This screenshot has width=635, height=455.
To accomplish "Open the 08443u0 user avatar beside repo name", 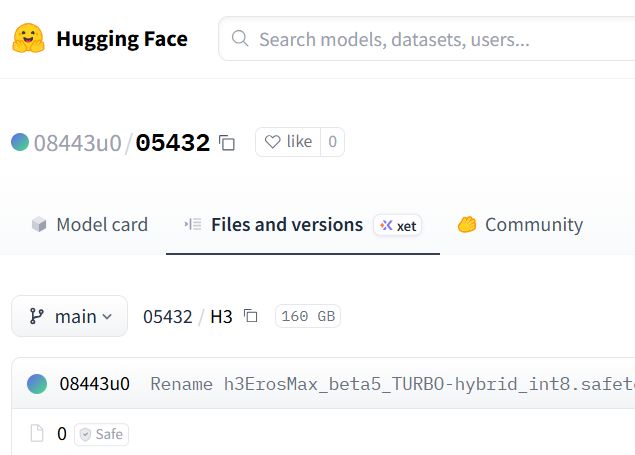I will pyautogui.click(x=20, y=142).
